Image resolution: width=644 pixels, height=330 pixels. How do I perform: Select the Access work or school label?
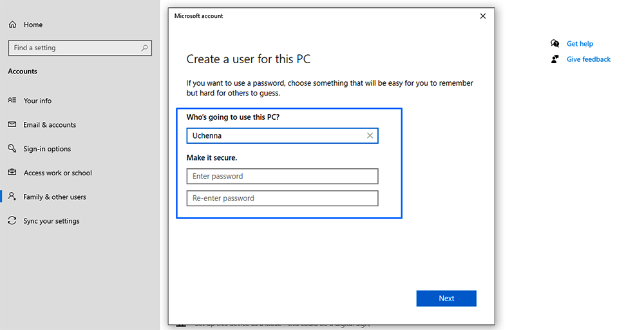coord(58,173)
